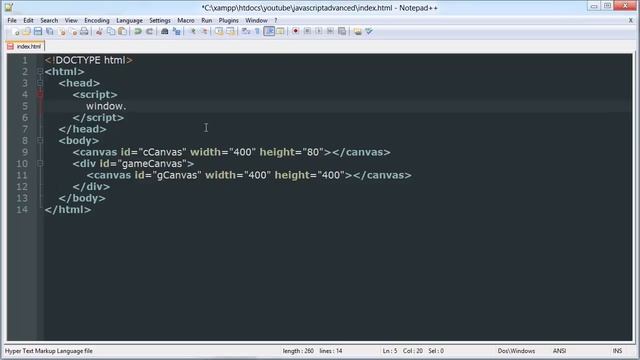Click Dos\Windows line ending indicator
Image resolution: width=640 pixels, height=360 pixels.
516,351
